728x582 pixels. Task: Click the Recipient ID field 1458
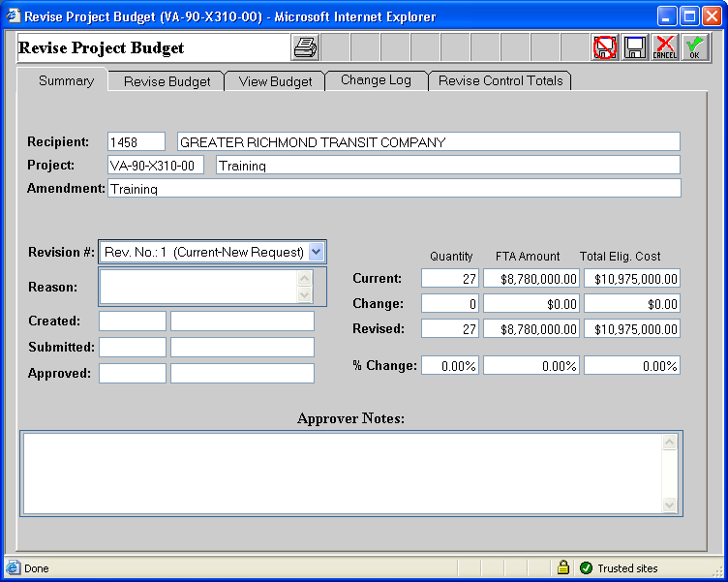pyautogui.click(x=136, y=141)
